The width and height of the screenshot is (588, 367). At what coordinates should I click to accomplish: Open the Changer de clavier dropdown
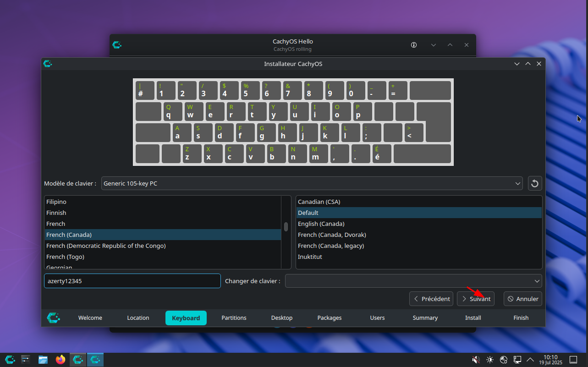(413, 281)
